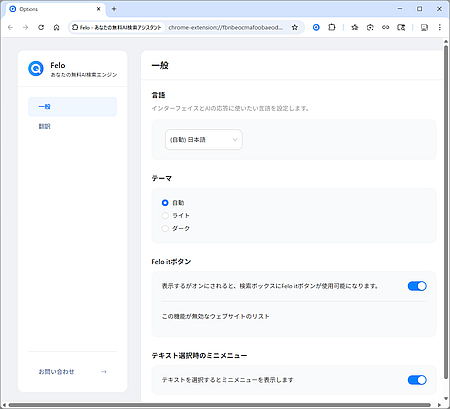
Task: Open the Chrome extensions puzzle menu
Action: (x=332, y=27)
